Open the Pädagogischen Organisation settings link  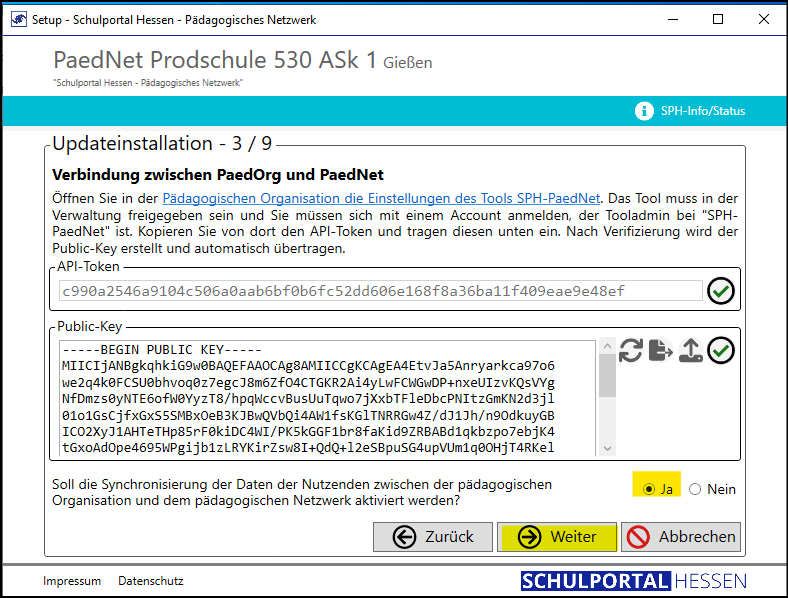[381, 198]
